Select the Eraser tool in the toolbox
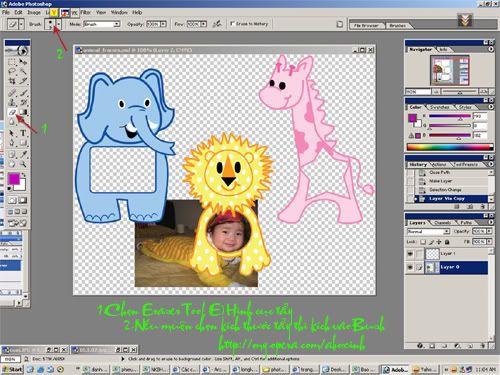This screenshot has width=500, height=375. (12, 112)
